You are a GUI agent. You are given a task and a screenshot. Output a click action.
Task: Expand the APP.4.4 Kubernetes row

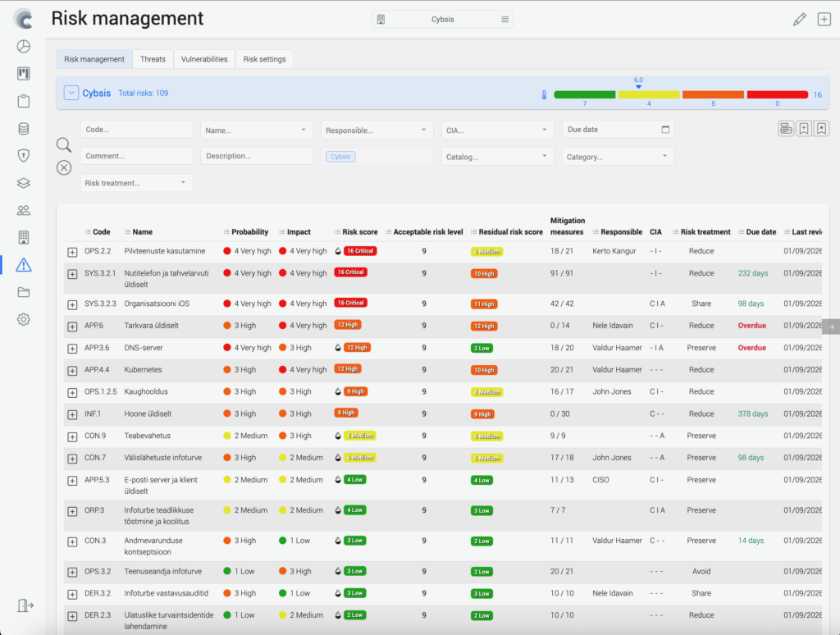tap(72, 370)
